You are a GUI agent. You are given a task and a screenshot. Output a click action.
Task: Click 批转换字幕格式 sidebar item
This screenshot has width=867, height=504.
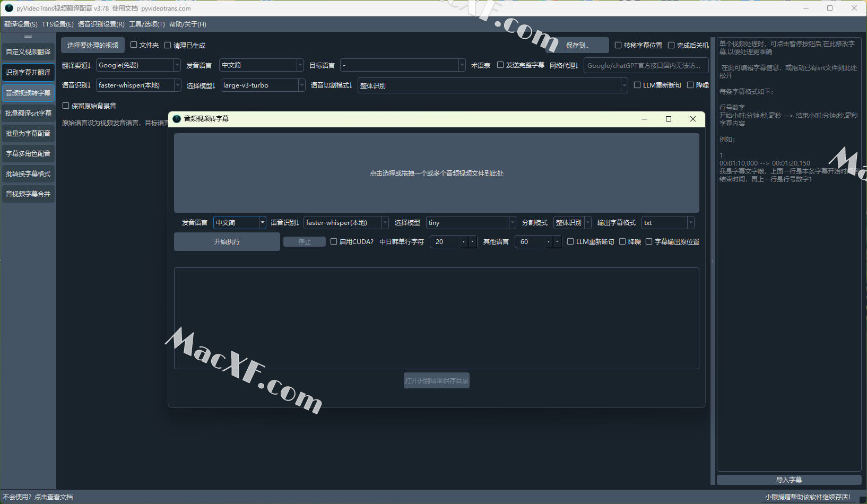coord(28,173)
